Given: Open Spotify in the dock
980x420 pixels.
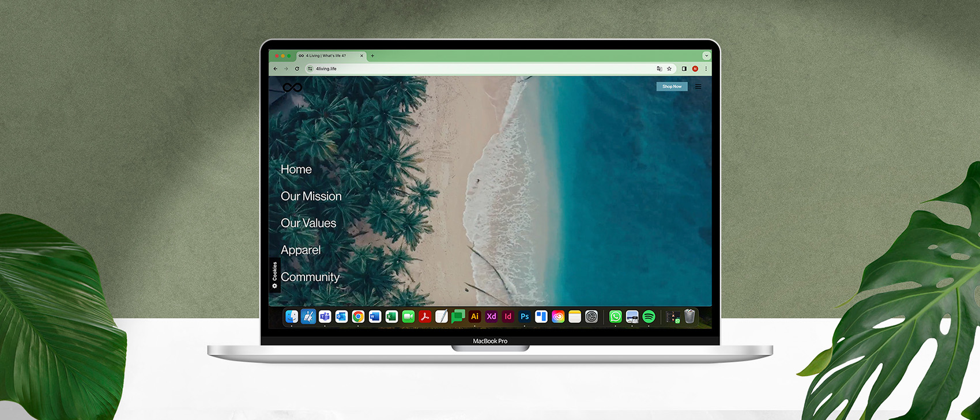Looking at the screenshot, I should pos(649,316).
